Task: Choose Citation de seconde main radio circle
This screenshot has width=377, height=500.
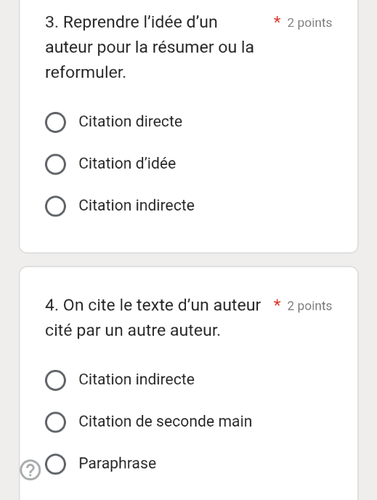Action: 55,422
